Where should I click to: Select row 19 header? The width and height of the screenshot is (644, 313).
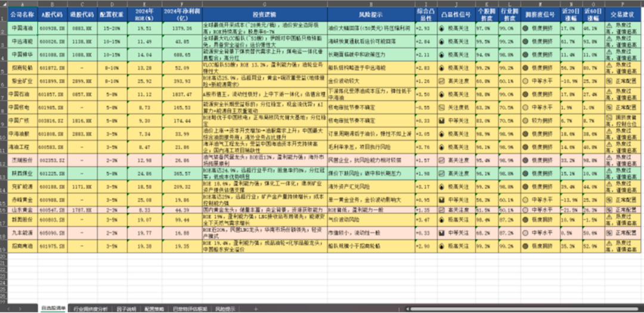click(x=4, y=246)
